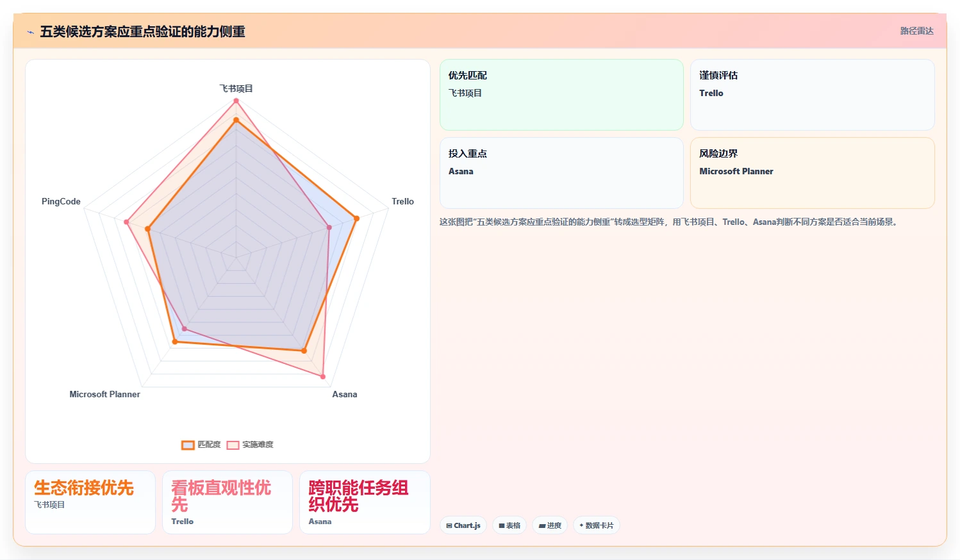Screen dimensions: 960x560
Task: Click the orange data point on Asana axis
Action: click(304, 351)
